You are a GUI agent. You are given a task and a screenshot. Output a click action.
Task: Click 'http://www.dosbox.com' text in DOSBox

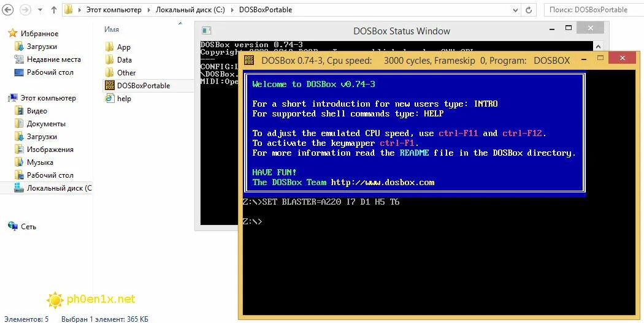(x=382, y=182)
